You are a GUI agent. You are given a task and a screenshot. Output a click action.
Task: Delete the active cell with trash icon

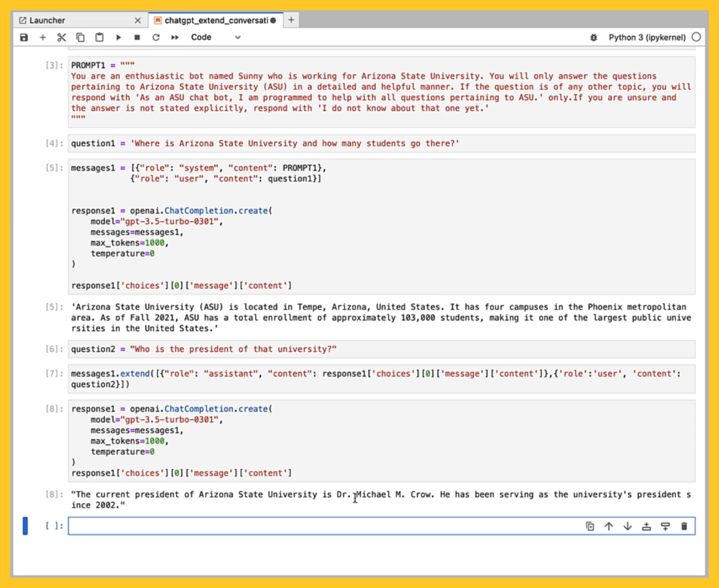click(684, 526)
